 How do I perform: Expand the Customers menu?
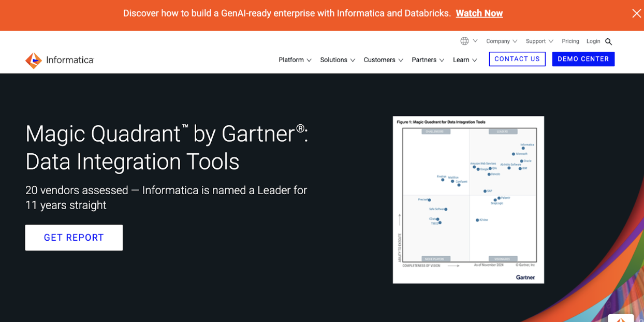(x=383, y=60)
